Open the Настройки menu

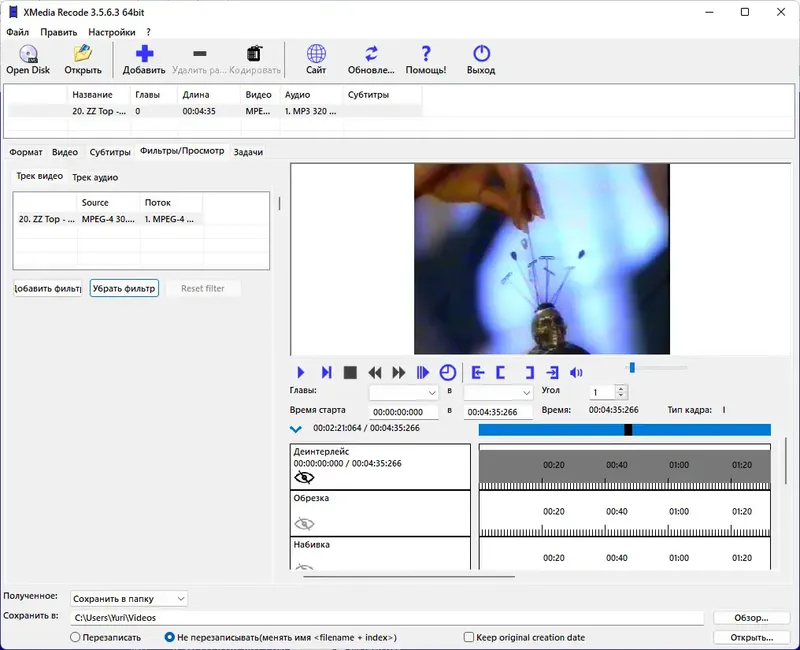pyautogui.click(x=111, y=32)
